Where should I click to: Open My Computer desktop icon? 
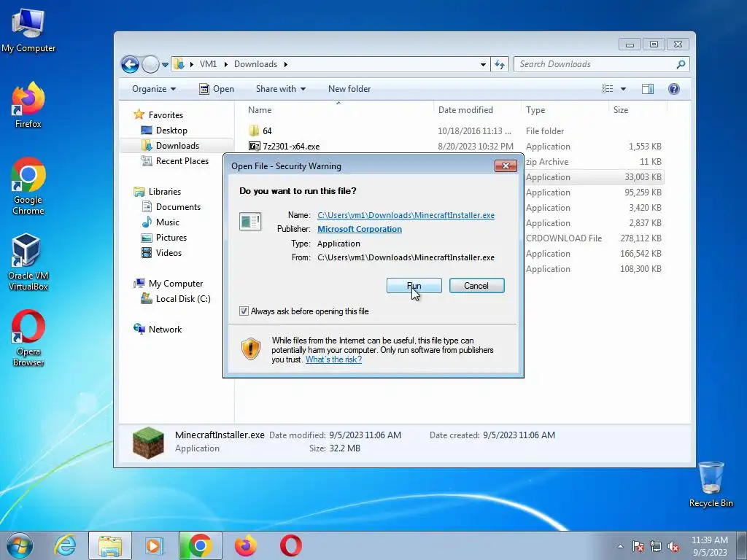28,31
